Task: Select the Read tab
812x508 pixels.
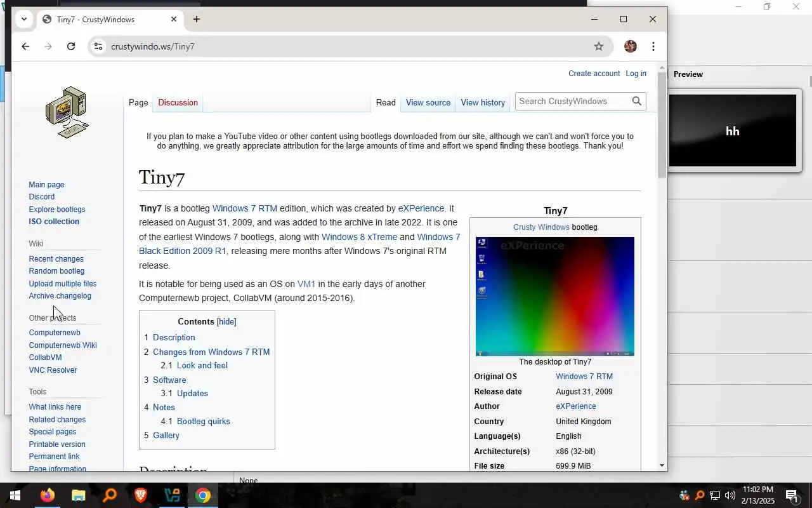Action: click(x=386, y=102)
